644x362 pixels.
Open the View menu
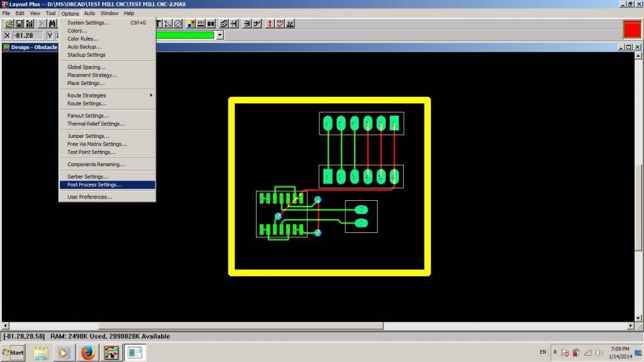pos(35,13)
